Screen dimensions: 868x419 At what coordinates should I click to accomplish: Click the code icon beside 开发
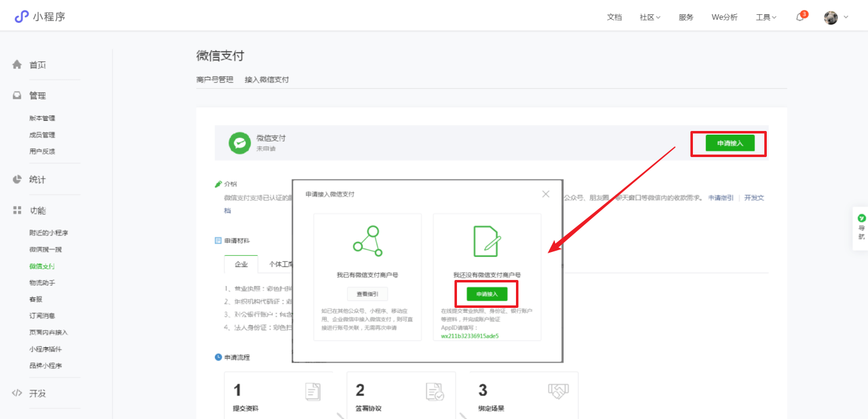[17, 393]
